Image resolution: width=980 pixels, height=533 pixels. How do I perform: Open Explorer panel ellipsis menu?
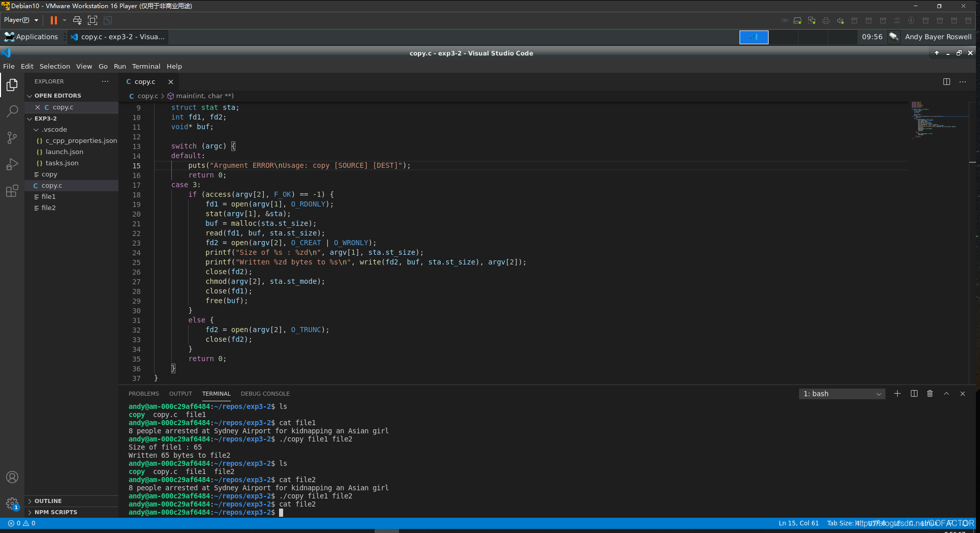[105, 81]
